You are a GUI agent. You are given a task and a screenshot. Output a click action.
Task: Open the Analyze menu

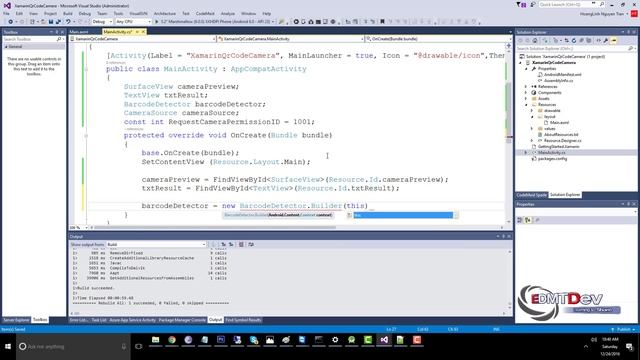pos(227,13)
